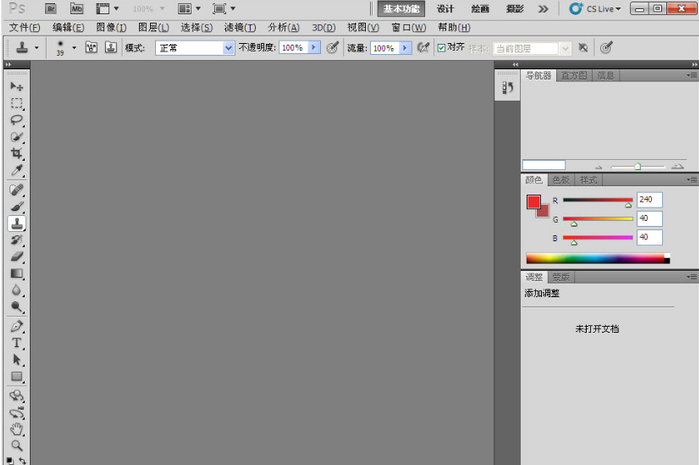Switch to the 色板 tab
The height and width of the screenshot is (465, 699).
561,180
